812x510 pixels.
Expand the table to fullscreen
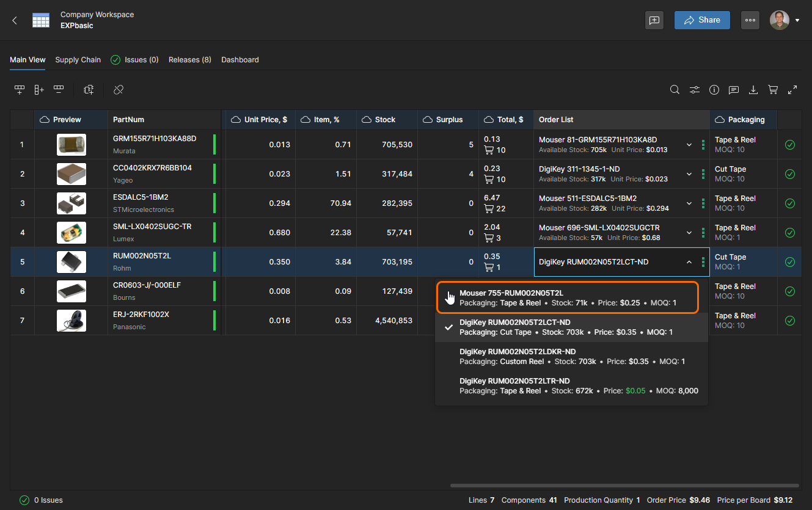click(792, 90)
